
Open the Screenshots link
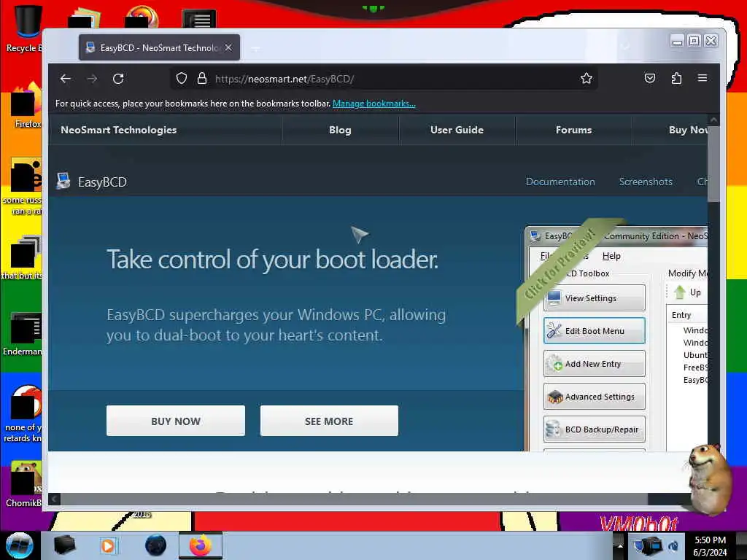click(646, 182)
